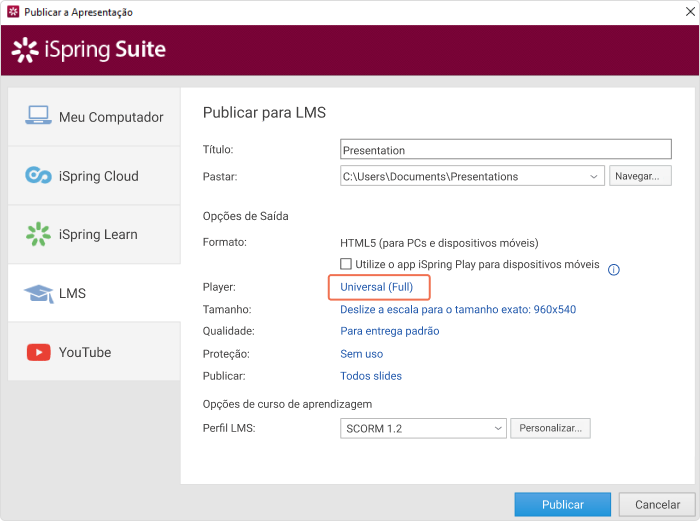
Task: Click the Cancelar button
Action: tap(657, 504)
